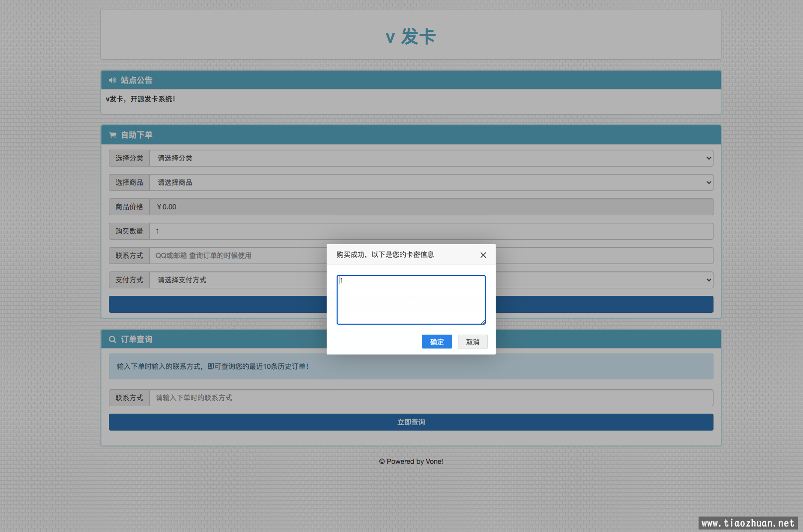The height and width of the screenshot is (532, 803).
Task: Click the 购买数量 quantity field
Action: pyautogui.click(x=431, y=231)
